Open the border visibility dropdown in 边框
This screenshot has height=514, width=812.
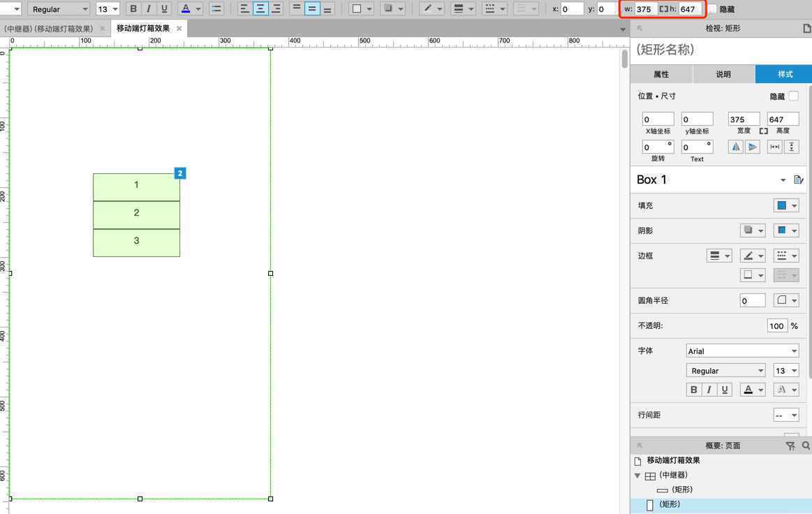click(753, 274)
